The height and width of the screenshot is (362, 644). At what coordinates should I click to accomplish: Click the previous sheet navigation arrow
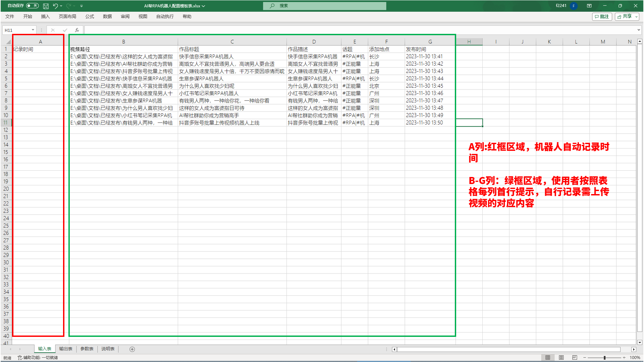tap(10, 349)
